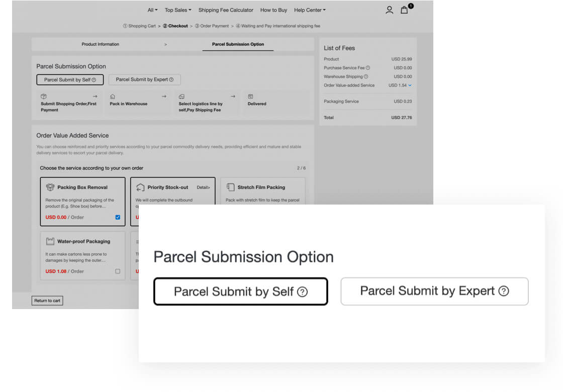
Task: Click the Return to cart button
Action: coord(47,301)
